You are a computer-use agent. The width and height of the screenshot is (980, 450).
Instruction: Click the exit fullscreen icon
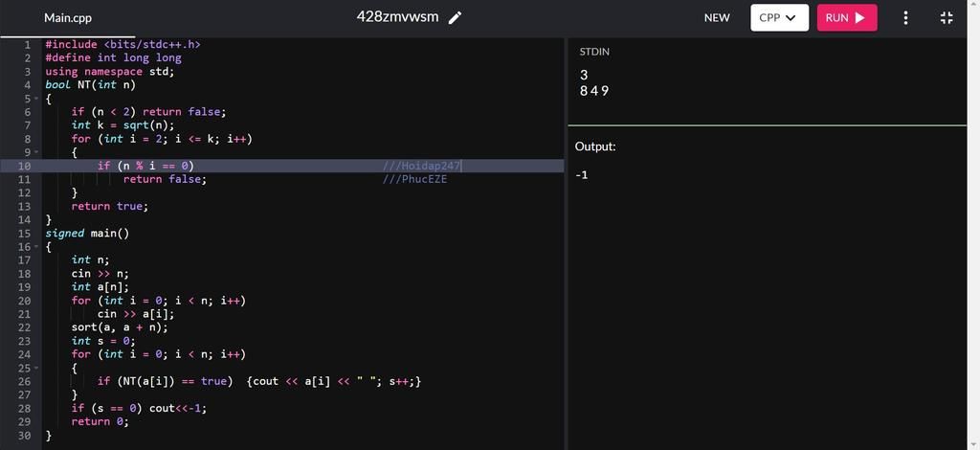point(947,17)
